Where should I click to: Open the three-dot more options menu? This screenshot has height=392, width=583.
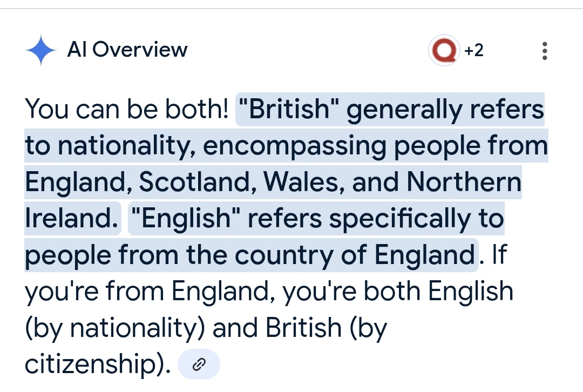coord(545,51)
